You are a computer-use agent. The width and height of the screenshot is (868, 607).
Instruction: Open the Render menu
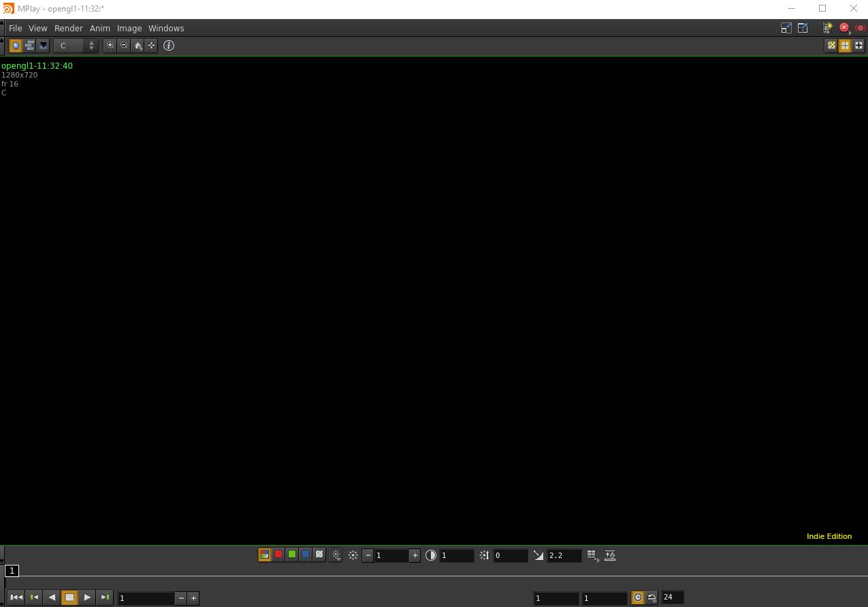(68, 28)
